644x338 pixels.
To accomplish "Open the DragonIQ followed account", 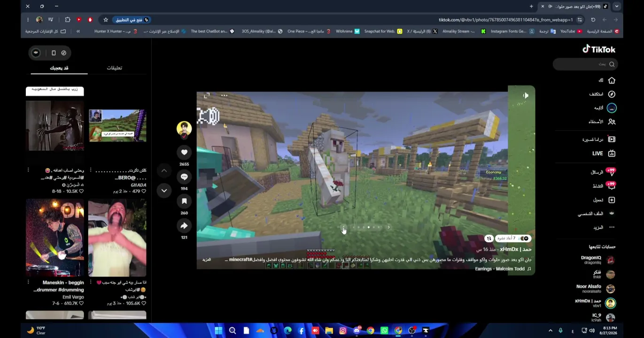I will [x=597, y=260].
